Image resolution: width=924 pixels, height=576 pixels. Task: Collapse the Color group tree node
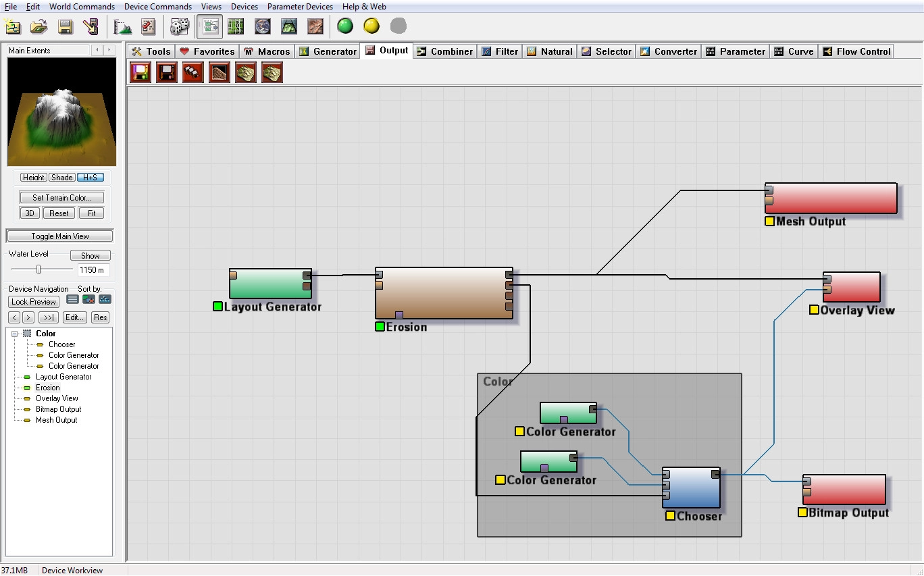pos(15,334)
